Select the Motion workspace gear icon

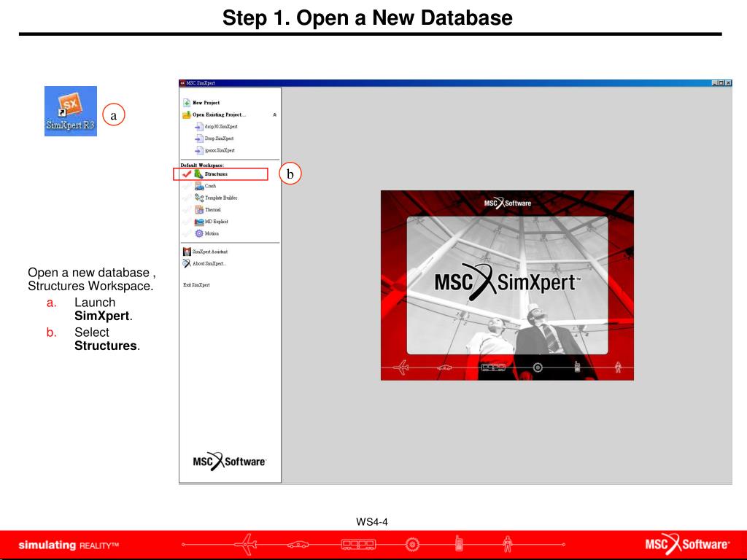point(199,233)
